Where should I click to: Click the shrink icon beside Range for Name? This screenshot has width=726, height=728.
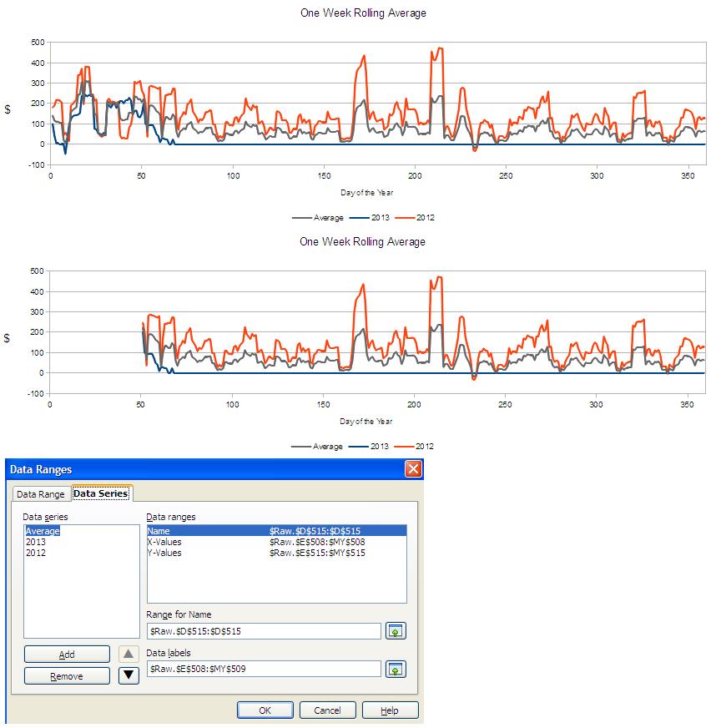(396, 631)
